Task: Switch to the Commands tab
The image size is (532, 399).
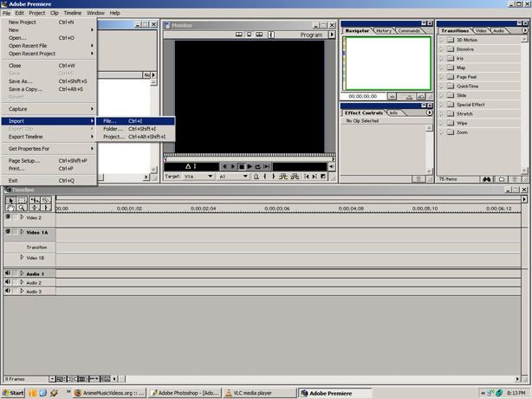Action: click(x=409, y=30)
